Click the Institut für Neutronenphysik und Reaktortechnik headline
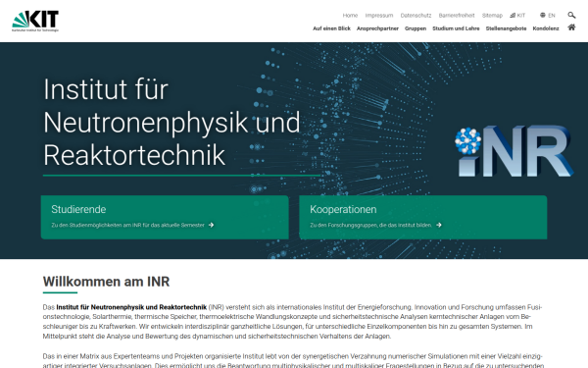Viewport: 588px width, 368px height. 171,122
